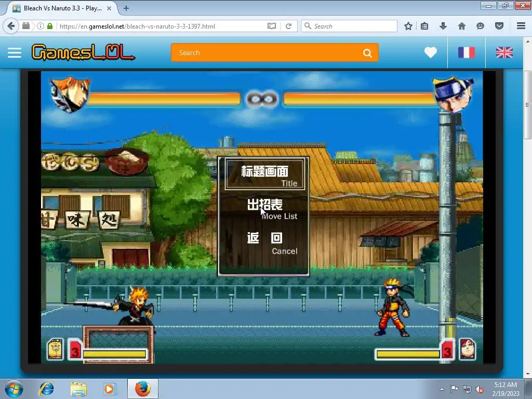The width and height of the screenshot is (532, 399).
Task: Bookmark this page with the star icon
Action: [408, 26]
